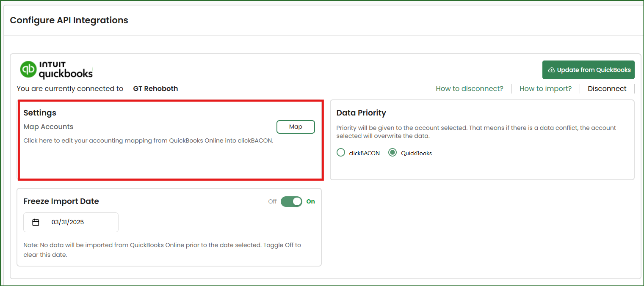
Task: Click the Intuit QuickBooks logo
Action: click(x=56, y=70)
